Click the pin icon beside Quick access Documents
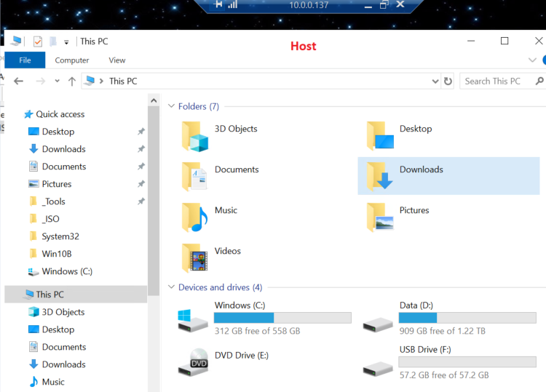The height and width of the screenshot is (392, 546). tap(141, 167)
